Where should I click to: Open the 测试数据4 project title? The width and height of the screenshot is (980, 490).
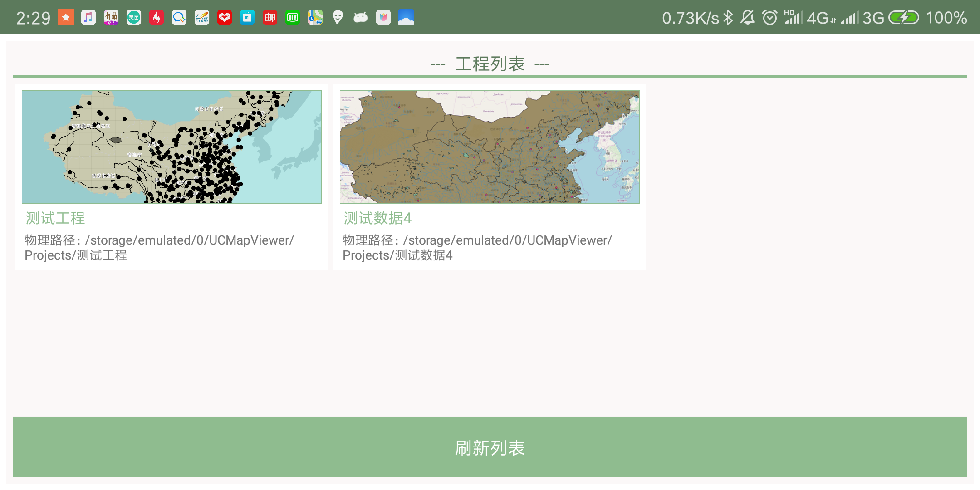click(377, 218)
